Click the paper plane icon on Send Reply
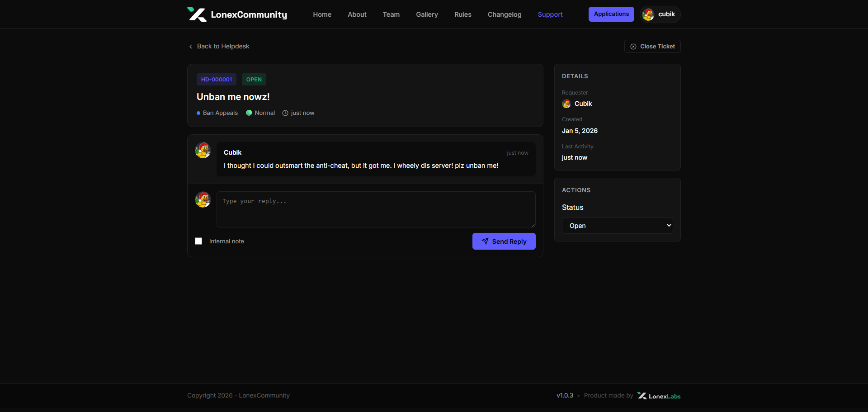 (485, 242)
